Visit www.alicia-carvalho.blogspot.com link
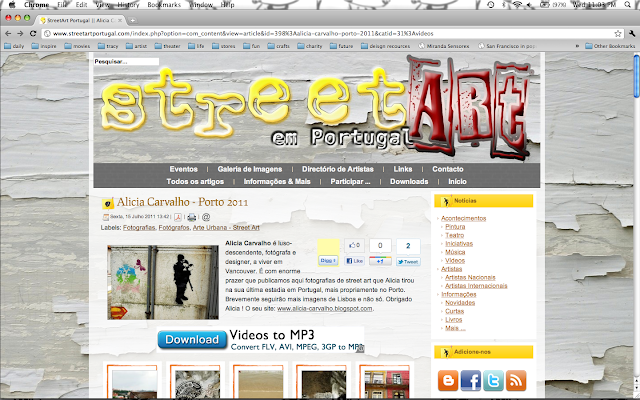This screenshot has width=640, height=400. [x=324, y=309]
